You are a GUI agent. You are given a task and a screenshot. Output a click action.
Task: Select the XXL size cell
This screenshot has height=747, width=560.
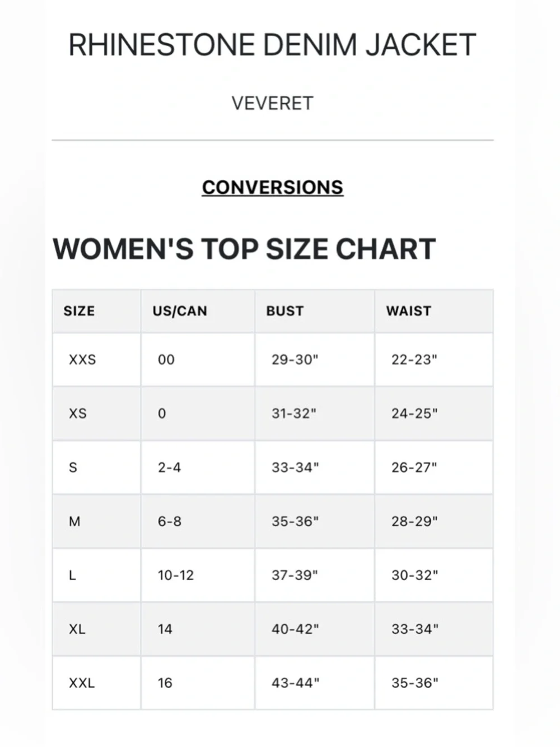pos(96,683)
